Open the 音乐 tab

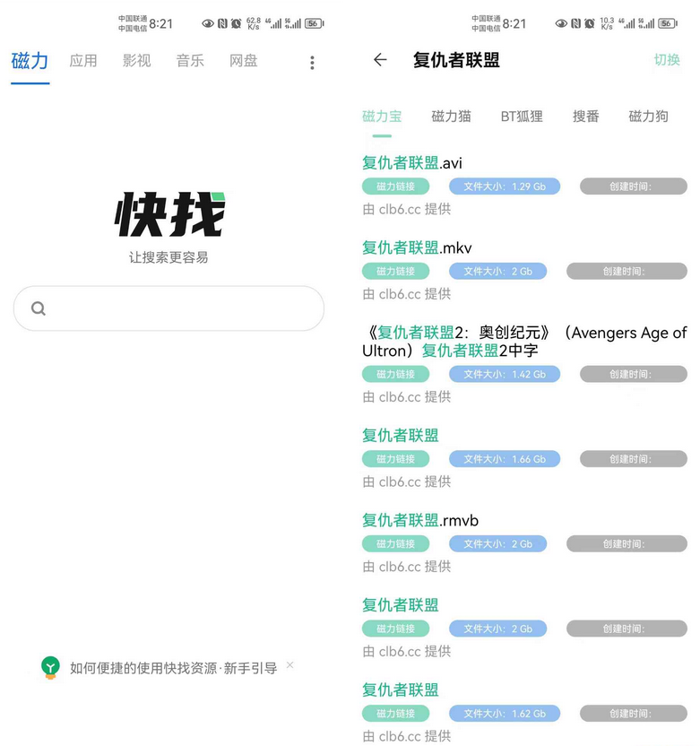pos(190,61)
